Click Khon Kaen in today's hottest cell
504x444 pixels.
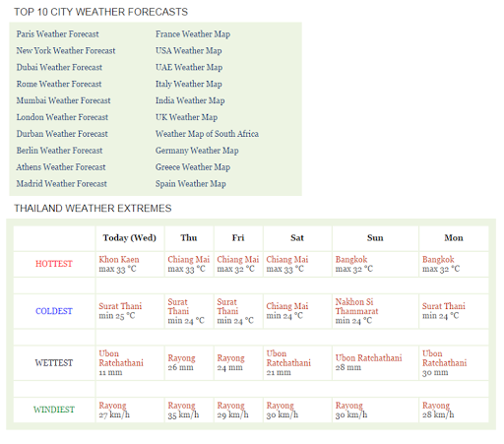[x=119, y=260]
